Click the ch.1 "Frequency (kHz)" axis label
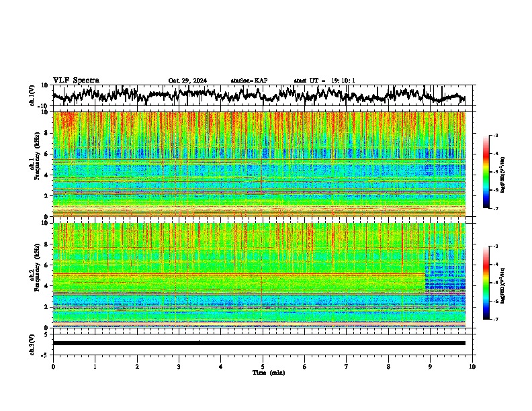This screenshot has width=532, height=411. [x=38, y=156]
